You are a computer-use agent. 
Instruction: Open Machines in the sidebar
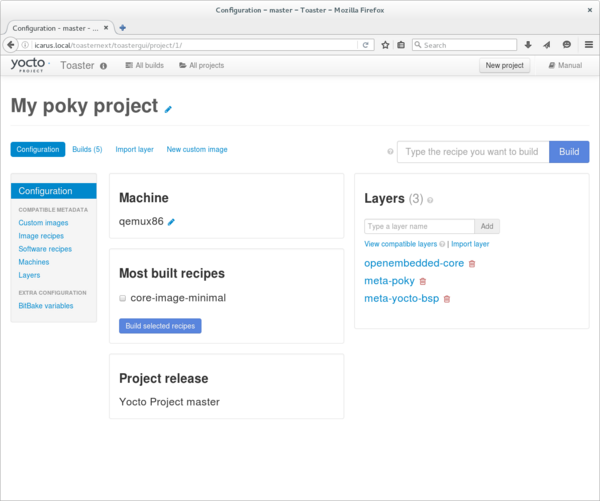(x=34, y=262)
